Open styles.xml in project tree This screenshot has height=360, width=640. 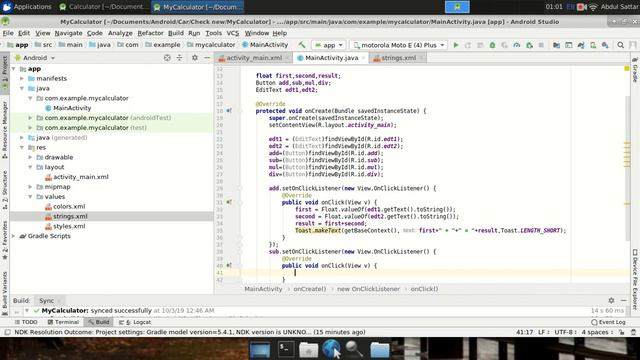pos(69,226)
